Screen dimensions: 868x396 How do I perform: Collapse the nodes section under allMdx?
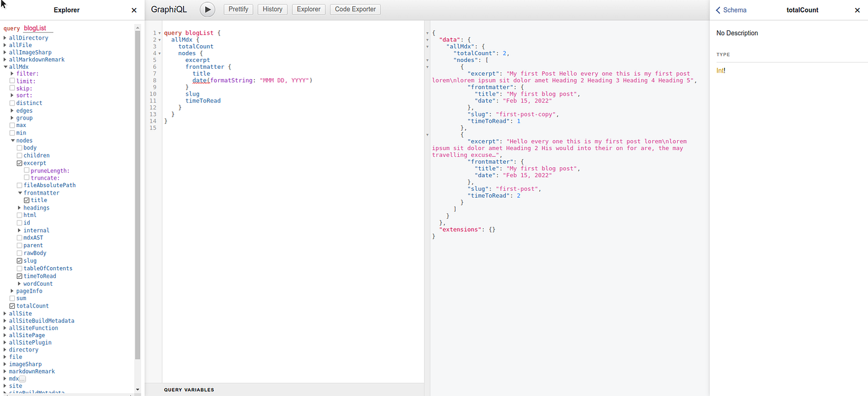pyautogui.click(x=12, y=140)
